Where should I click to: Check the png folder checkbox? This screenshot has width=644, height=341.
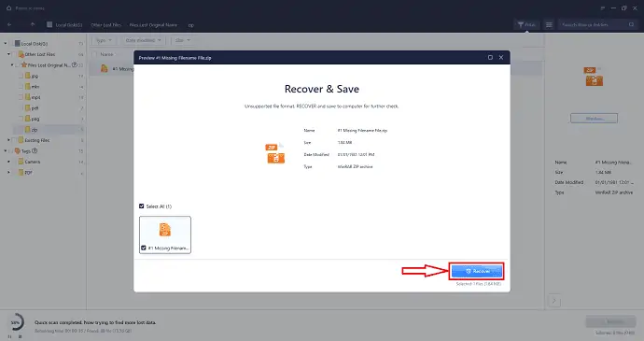point(21,119)
